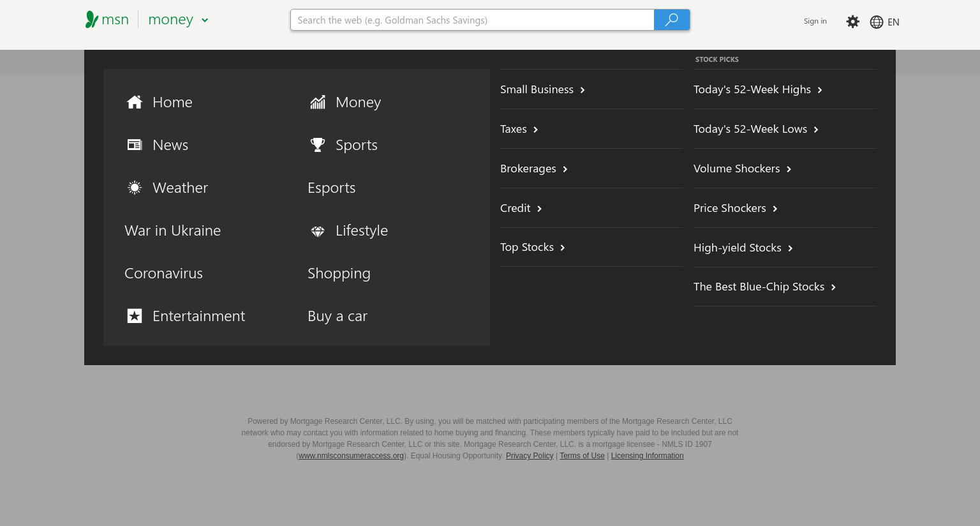
Task: Open the money section dropdown chevron
Action: click(x=205, y=20)
